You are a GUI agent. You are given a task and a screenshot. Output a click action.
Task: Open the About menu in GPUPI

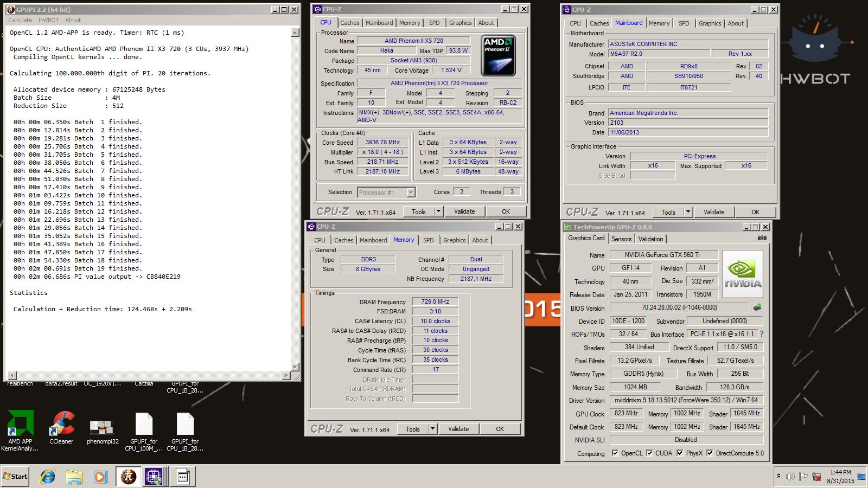pyautogui.click(x=73, y=20)
